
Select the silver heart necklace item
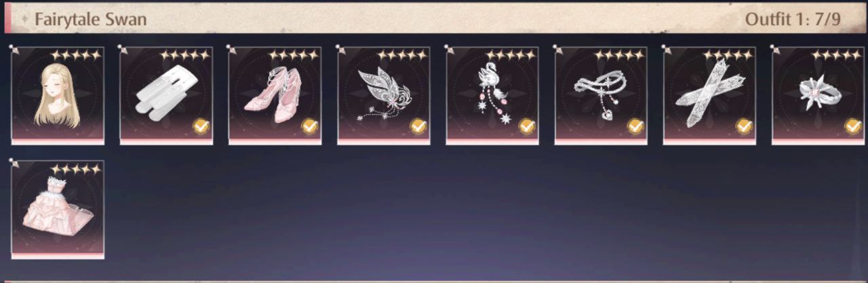[601, 95]
